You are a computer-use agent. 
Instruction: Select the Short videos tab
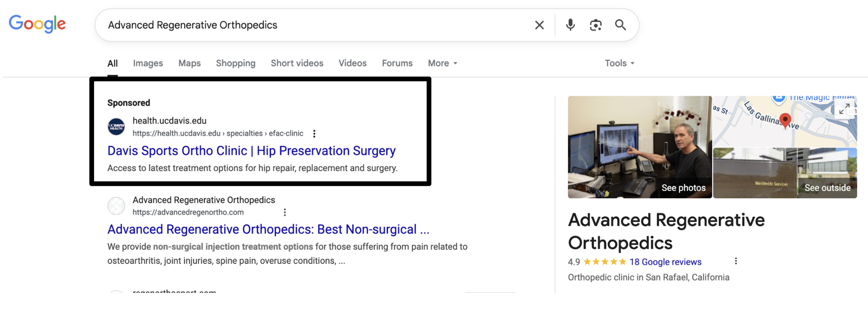point(297,63)
